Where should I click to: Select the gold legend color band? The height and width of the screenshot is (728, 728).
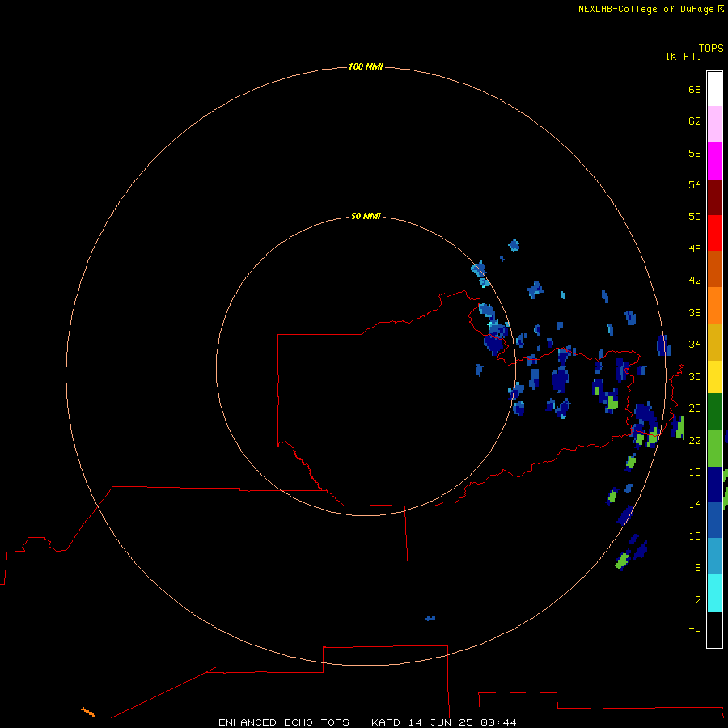[x=714, y=342]
